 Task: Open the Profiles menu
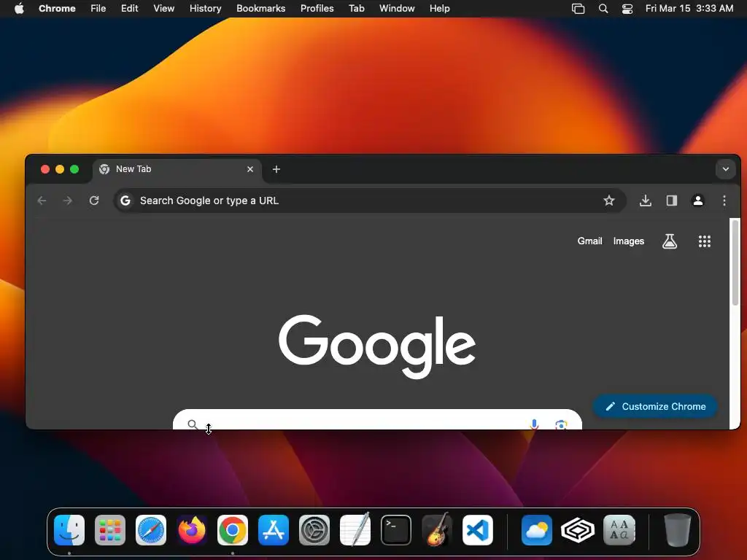point(317,8)
